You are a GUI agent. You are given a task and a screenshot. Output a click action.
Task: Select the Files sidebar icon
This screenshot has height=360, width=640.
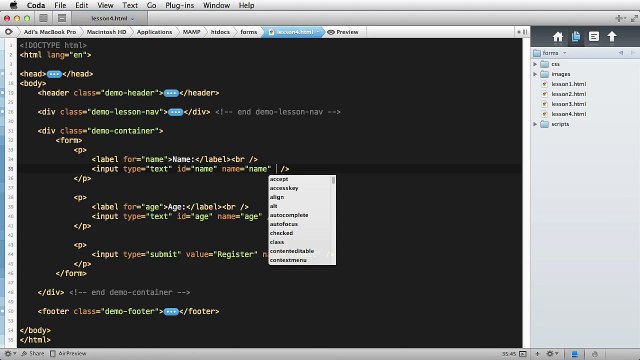(x=576, y=37)
